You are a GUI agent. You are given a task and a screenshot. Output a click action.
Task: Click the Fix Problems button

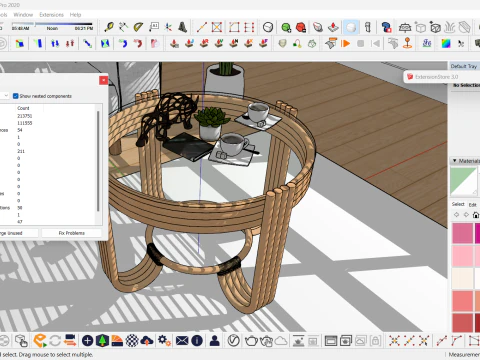(x=71, y=233)
